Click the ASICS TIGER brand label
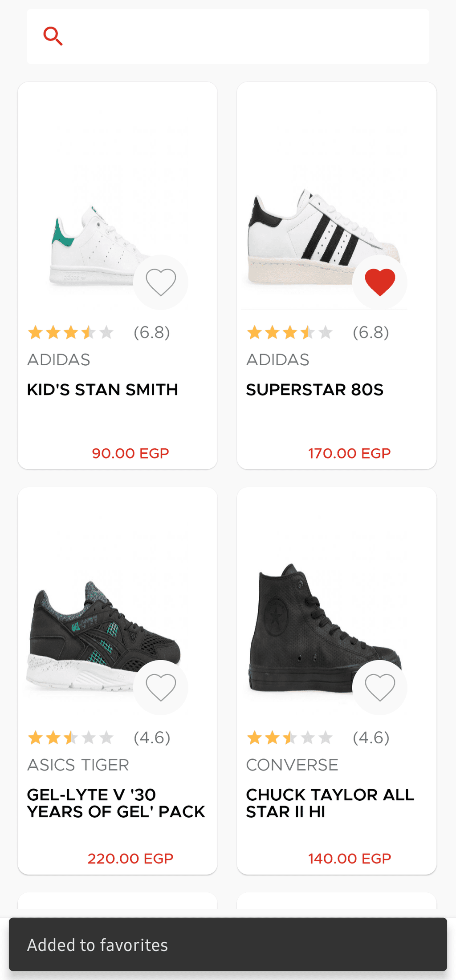This screenshot has width=456, height=980. click(x=78, y=765)
